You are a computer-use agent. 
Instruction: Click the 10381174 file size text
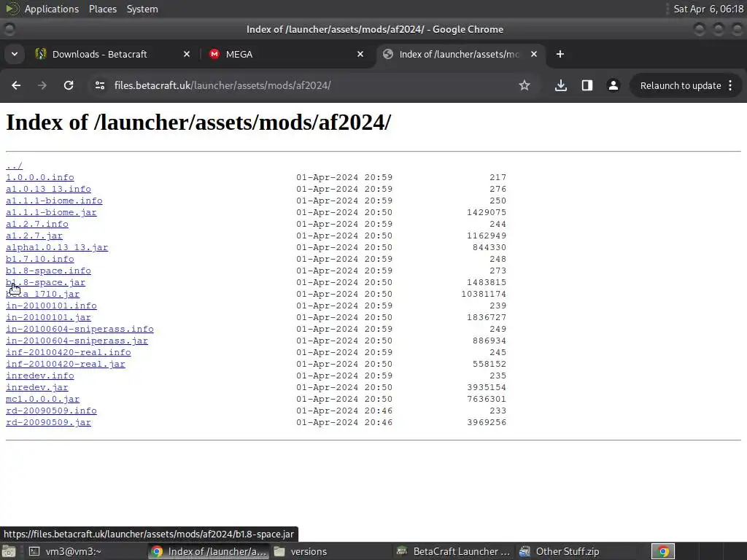pyautogui.click(x=484, y=294)
